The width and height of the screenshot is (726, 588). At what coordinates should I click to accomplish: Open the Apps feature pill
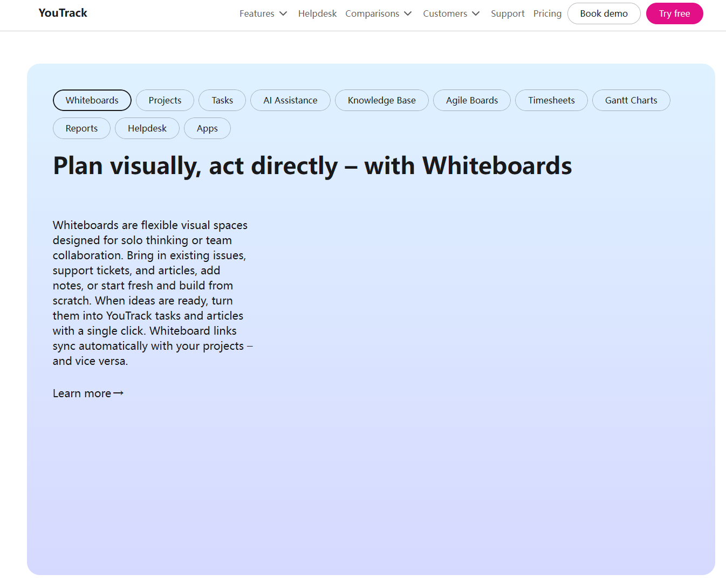click(207, 128)
